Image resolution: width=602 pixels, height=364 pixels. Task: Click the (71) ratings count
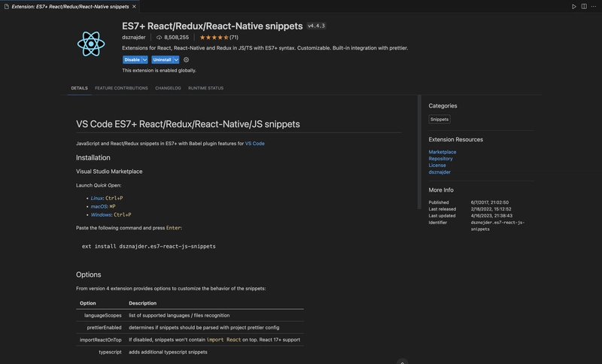[x=234, y=38]
